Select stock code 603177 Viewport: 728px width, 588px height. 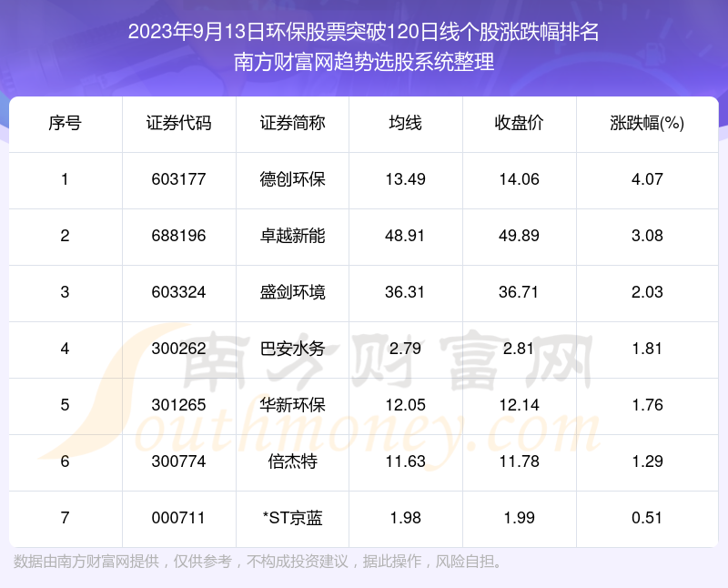click(x=178, y=179)
